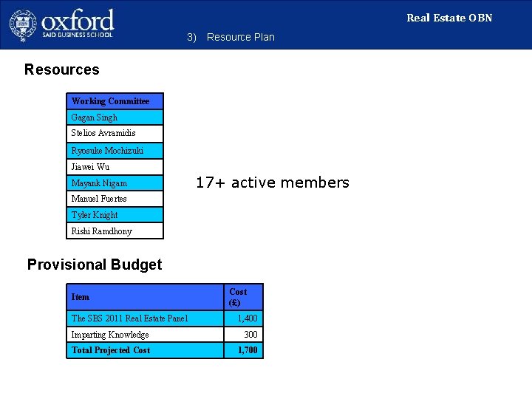Click the Oxford crest logo icon
Screen dimensions: 532x399
click(x=23, y=25)
